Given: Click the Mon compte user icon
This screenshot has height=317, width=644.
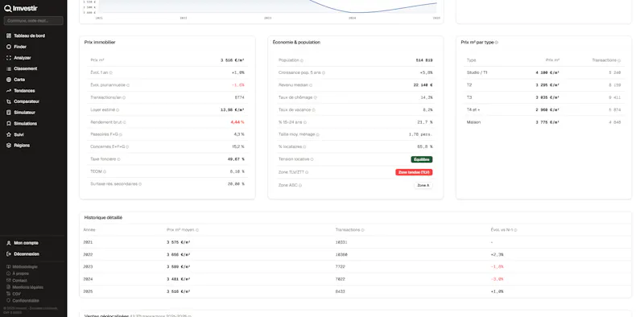Looking at the screenshot, I should pyautogui.click(x=9, y=243).
